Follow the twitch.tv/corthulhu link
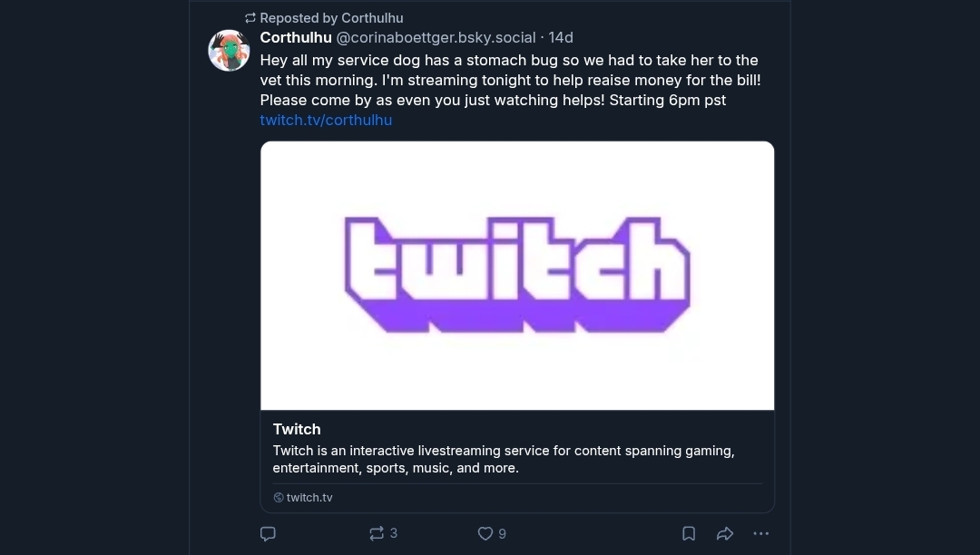 [326, 120]
